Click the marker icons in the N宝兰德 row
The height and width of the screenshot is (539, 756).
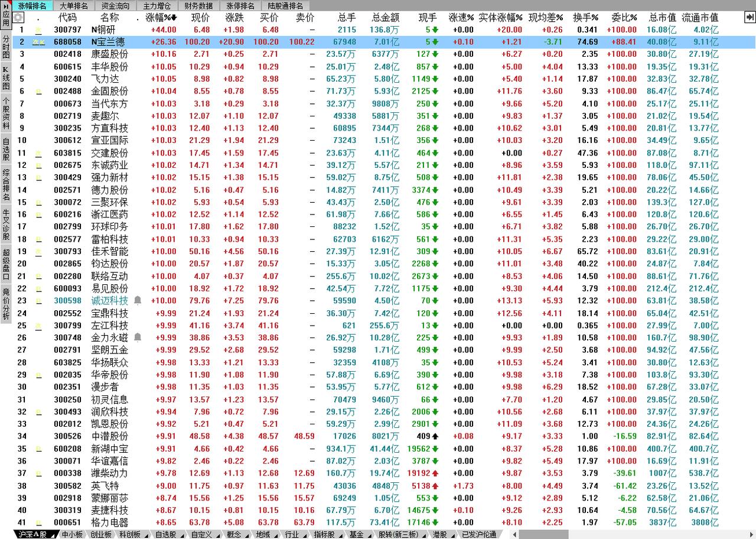coord(38,42)
